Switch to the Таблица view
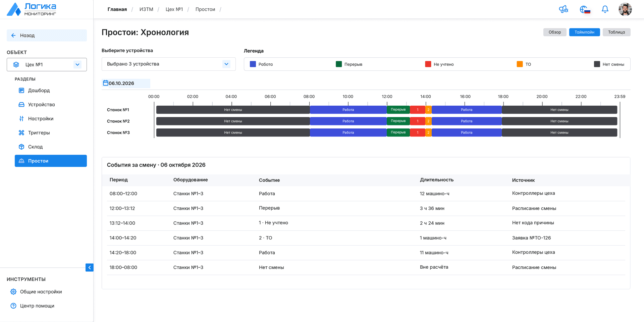Viewport: 644px width, 322px height. click(616, 32)
